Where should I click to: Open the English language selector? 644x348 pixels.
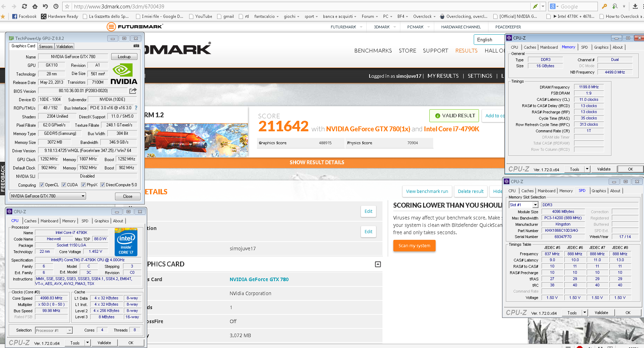[x=489, y=40]
